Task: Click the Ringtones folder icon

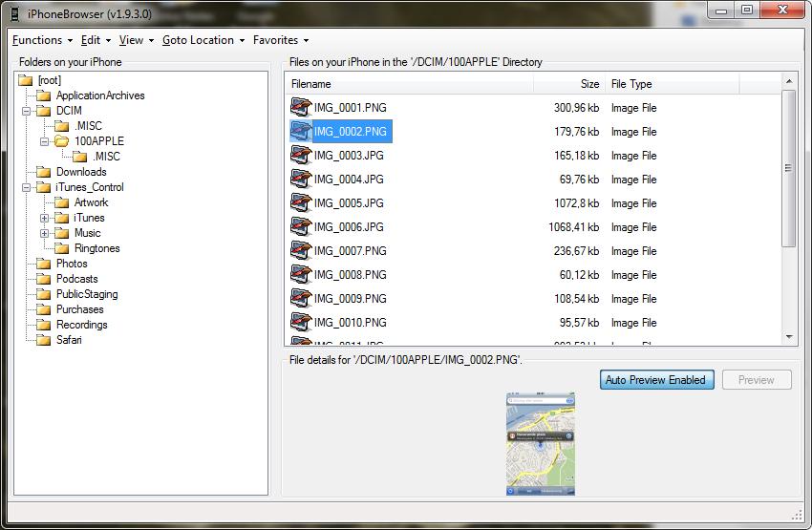Action: 62,248
